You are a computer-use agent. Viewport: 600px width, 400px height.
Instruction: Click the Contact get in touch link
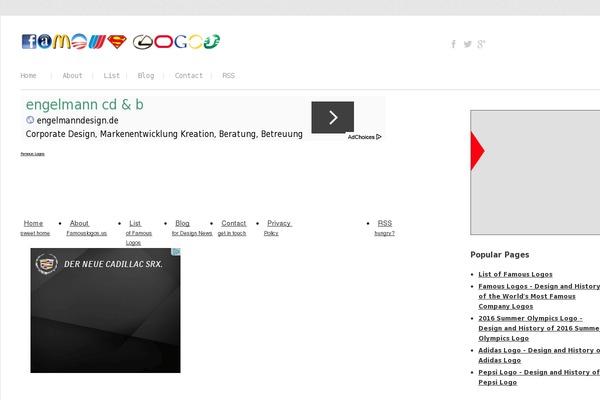(232, 228)
